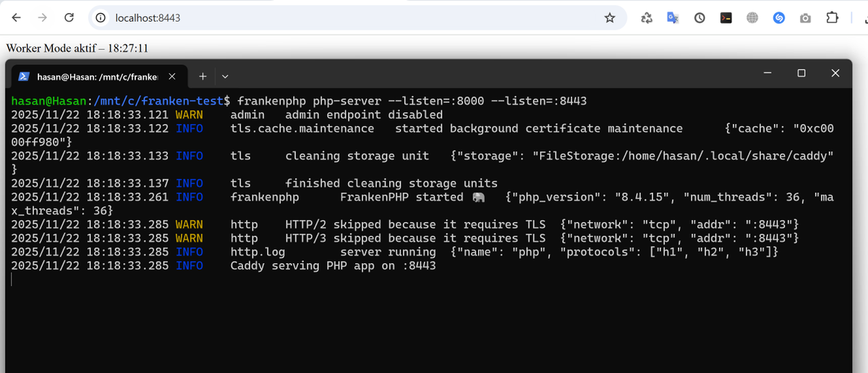Open the gray globe extension

coord(752,18)
